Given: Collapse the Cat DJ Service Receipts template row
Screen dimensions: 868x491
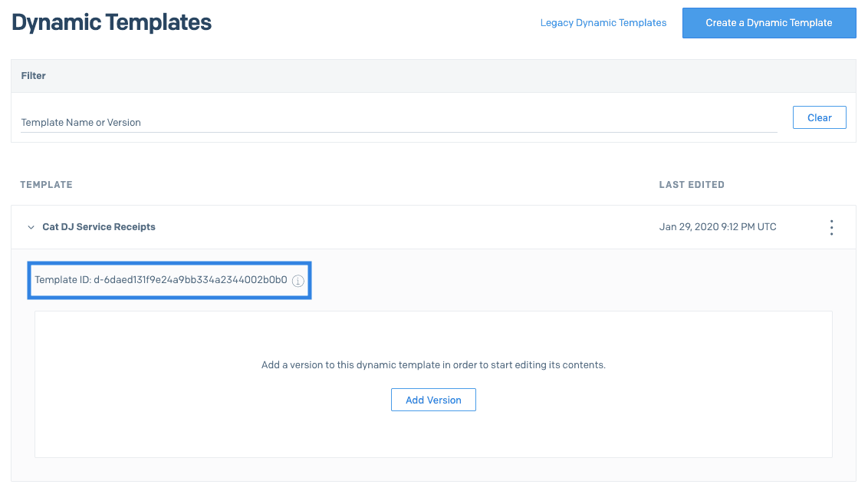Looking at the screenshot, I should point(31,227).
